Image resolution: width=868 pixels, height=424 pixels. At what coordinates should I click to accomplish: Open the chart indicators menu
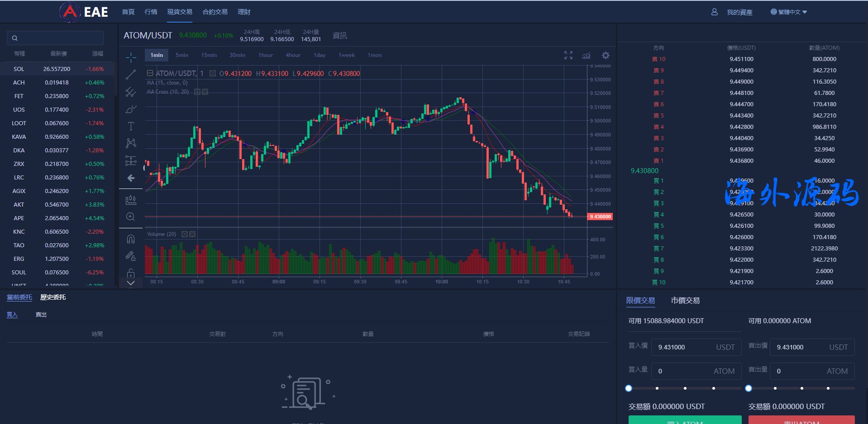(x=587, y=55)
